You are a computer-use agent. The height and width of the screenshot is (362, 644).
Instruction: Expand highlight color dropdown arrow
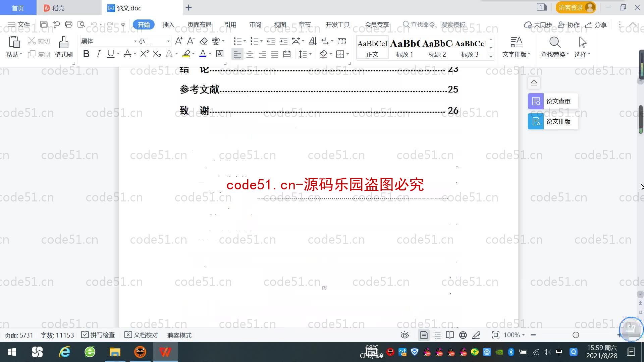click(x=193, y=54)
